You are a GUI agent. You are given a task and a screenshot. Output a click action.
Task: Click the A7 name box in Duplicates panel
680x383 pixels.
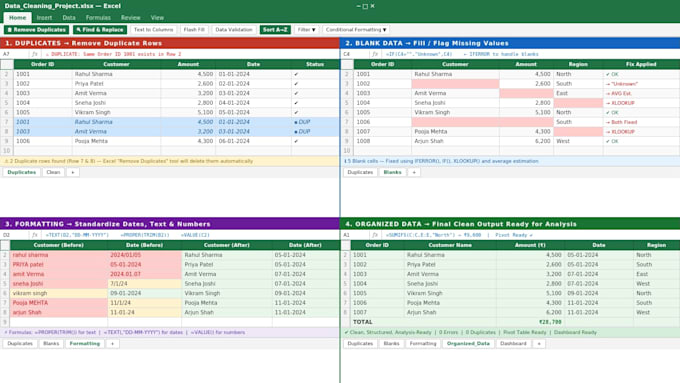coord(14,54)
